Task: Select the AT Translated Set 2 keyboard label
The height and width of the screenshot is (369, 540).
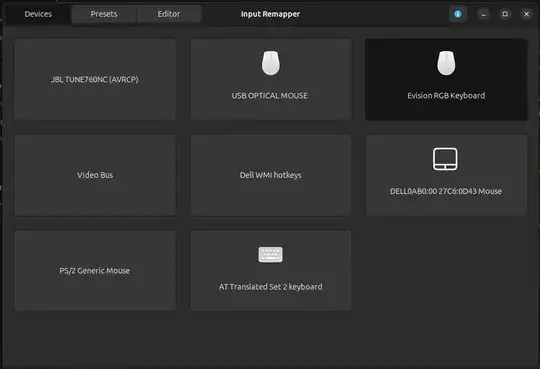Action: coord(270,287)
